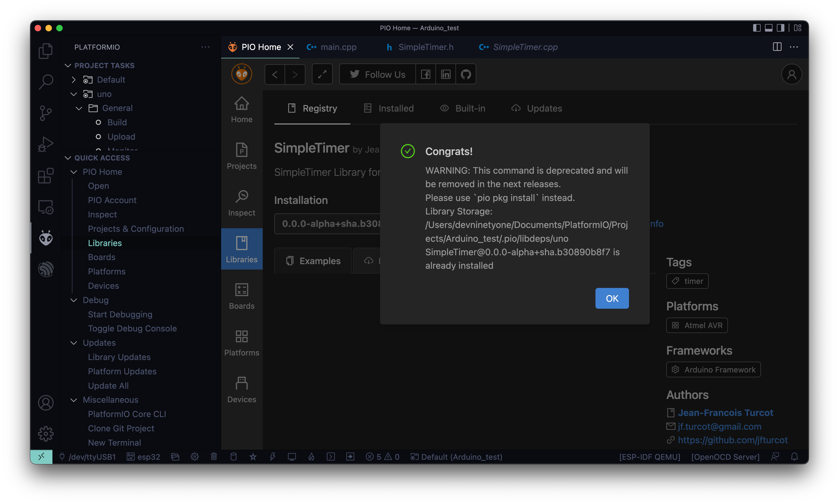Collapse the Debug group in Quick Access

pyautogui.click(x=74, y=300)
